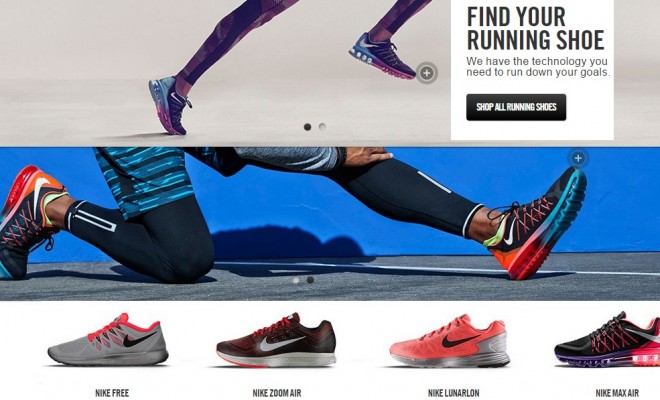The width and height of the screenshot is (660, 400).
Task: Select the second dot of the top banner carousel
Action: tap(322, 126)
